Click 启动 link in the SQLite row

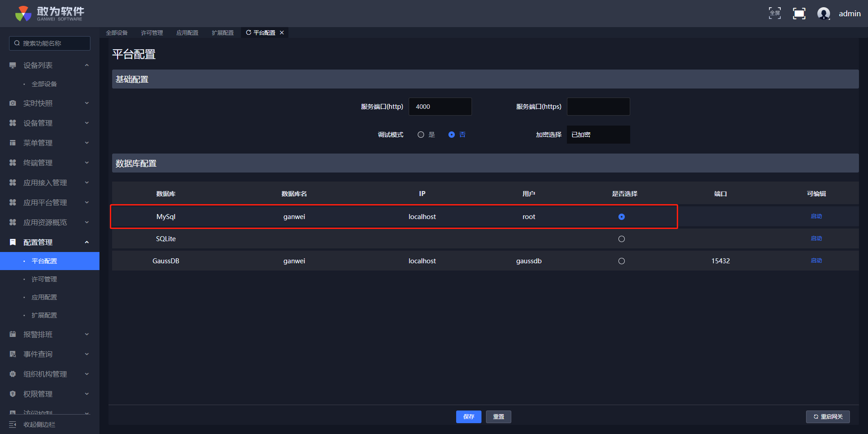point(816,238)
